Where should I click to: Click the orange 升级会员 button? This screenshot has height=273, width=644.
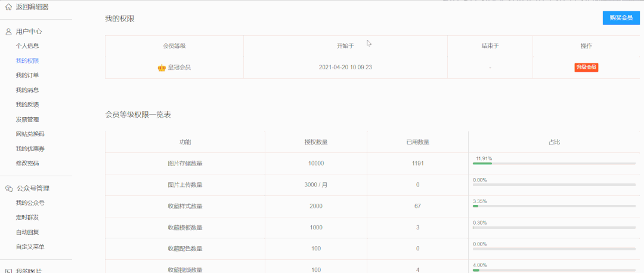586,67
